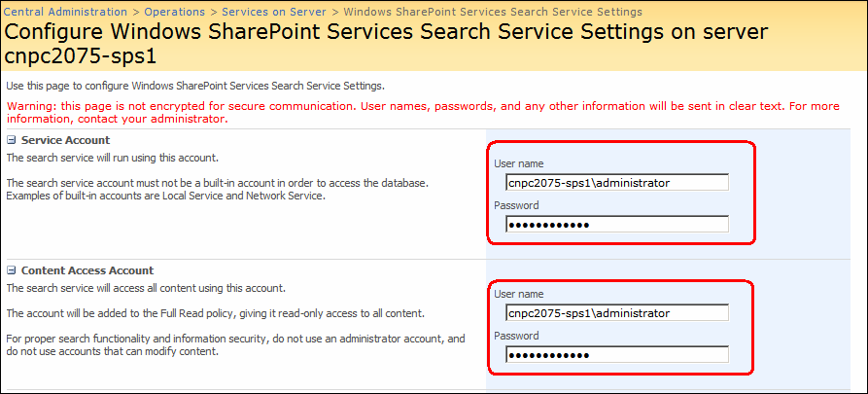Click the 'Password' label under Content Access Account
The image size is (868, 394).
click(516, 336)
